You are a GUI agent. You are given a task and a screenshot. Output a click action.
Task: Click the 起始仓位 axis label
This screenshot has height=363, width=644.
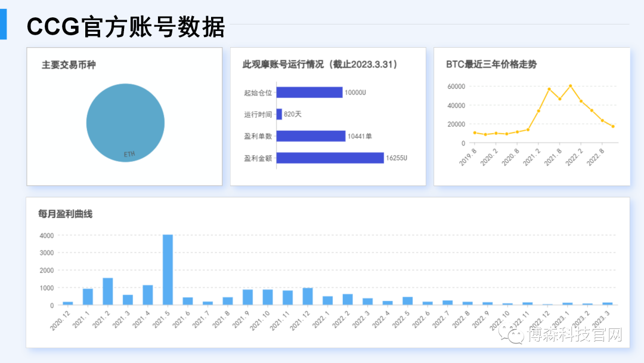258,93
